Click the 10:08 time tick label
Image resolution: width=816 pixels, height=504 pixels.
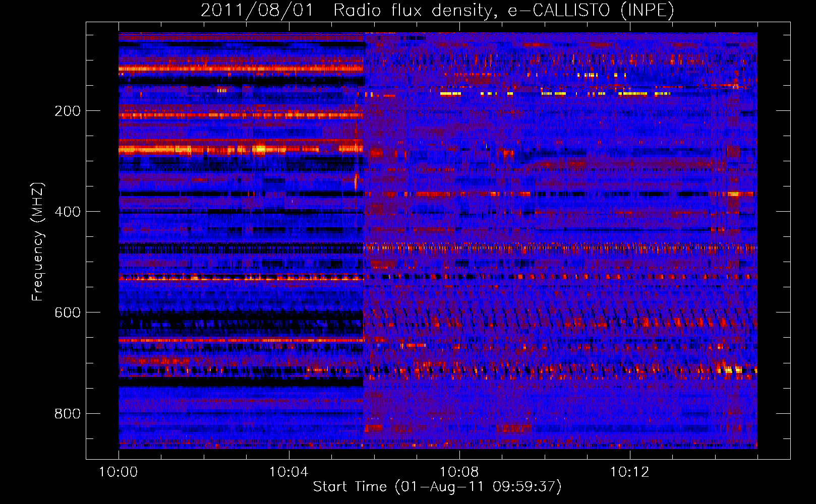459,472
